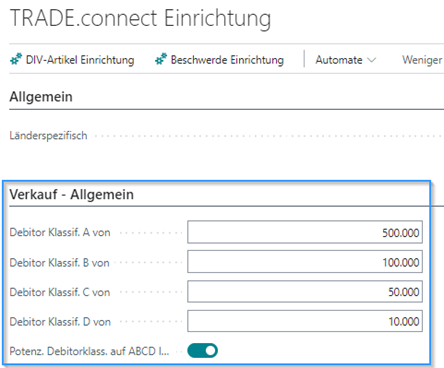Click the DIV-Artikel Einrichtung gear icon
The image size is (444, 368).
[16, 59]
